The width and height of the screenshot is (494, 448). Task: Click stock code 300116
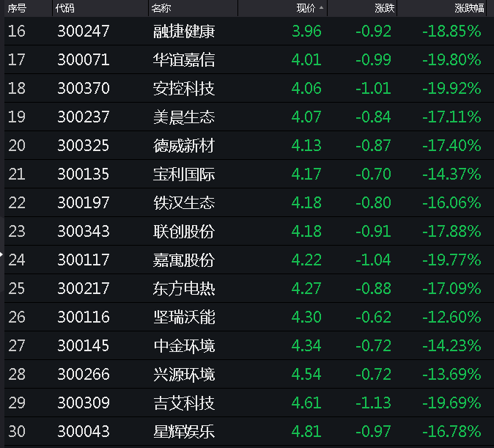point(84,317)
